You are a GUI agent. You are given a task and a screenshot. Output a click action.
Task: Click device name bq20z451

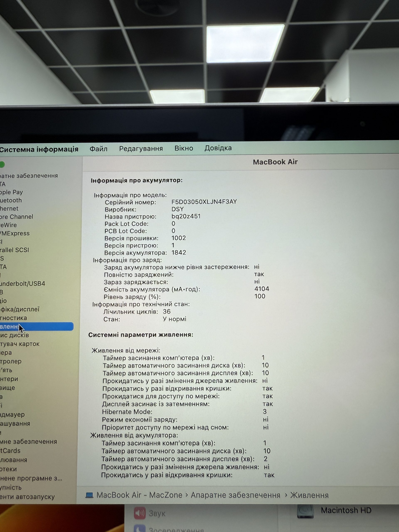click(x=186, y=216)
